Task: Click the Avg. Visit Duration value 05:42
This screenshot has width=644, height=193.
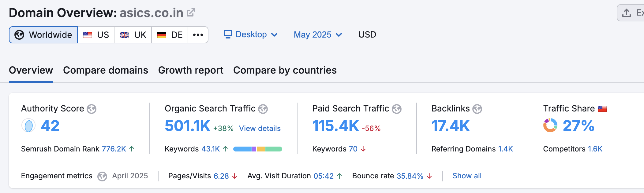Action: pos(324,176)
